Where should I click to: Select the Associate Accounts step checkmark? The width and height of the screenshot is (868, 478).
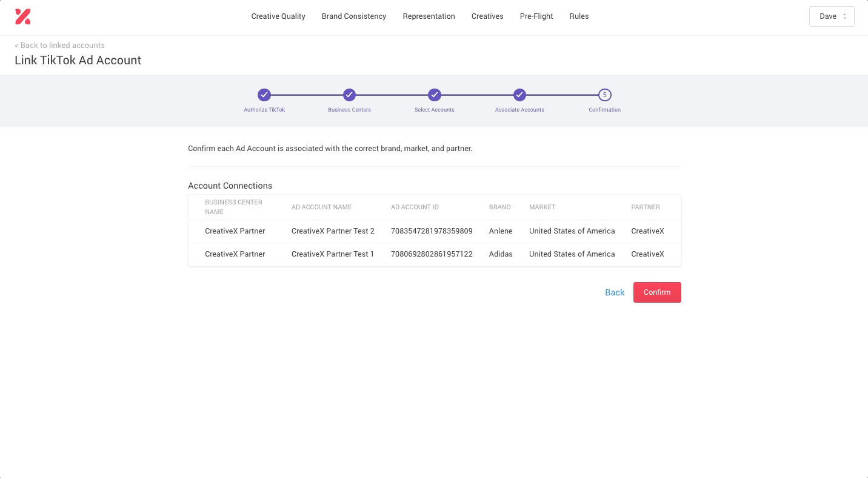[x=519, y=95]
